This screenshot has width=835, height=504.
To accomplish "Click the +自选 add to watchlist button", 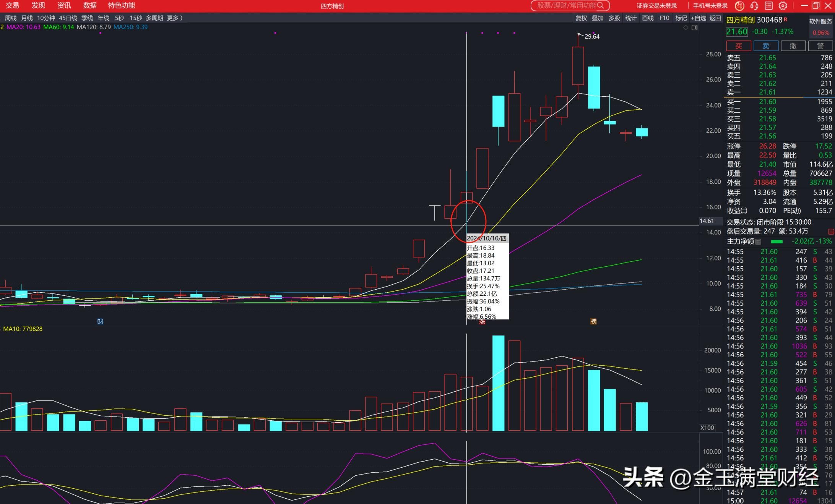I will click(x=698, y=18).
